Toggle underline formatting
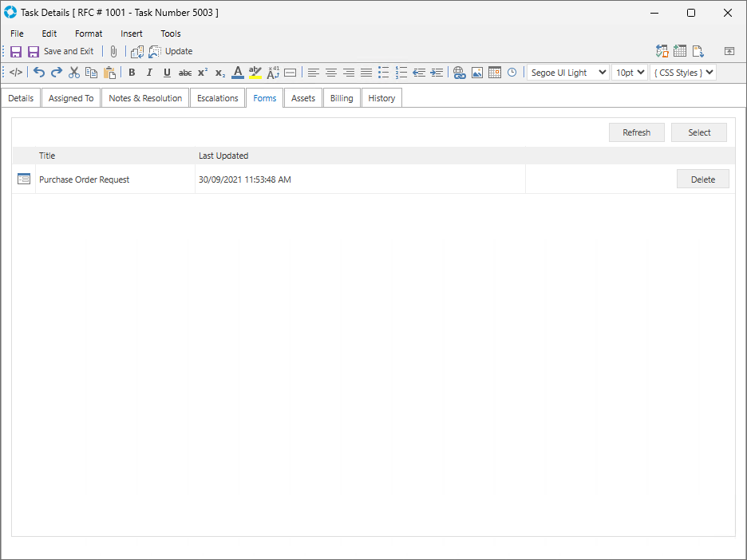 [x=167, y=73]
